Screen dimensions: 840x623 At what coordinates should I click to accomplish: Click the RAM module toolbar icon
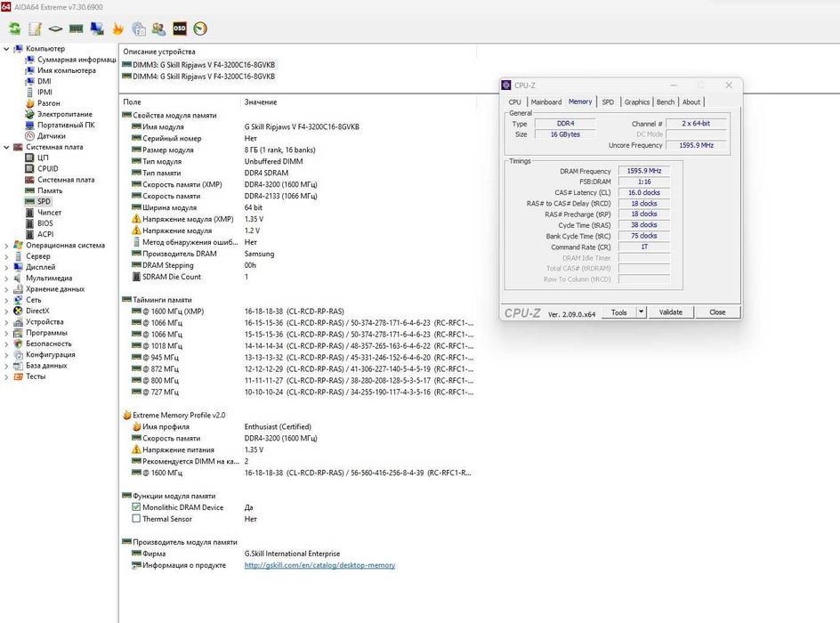pyautogui.click(x=76, y=29)
